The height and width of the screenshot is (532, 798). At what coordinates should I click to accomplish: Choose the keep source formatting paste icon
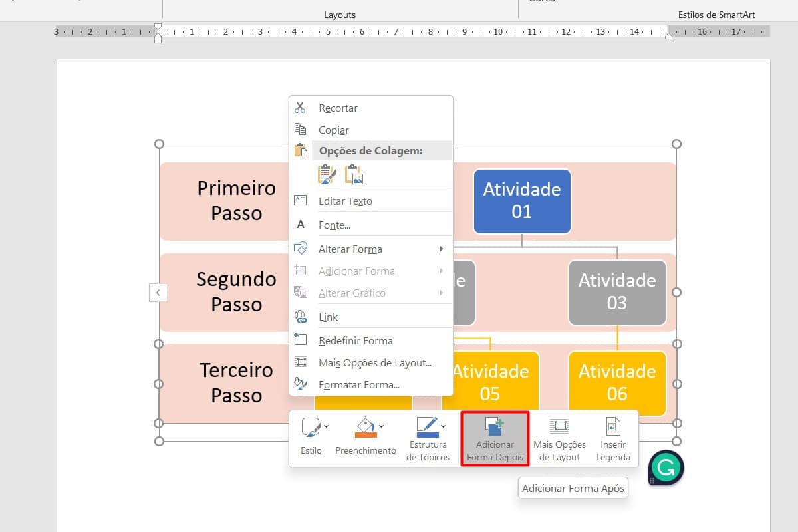[327, 175]
